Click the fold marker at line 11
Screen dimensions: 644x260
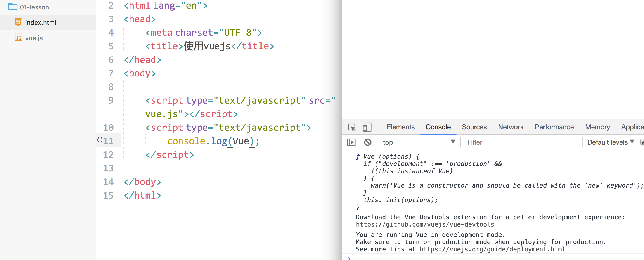click(100, 140)
